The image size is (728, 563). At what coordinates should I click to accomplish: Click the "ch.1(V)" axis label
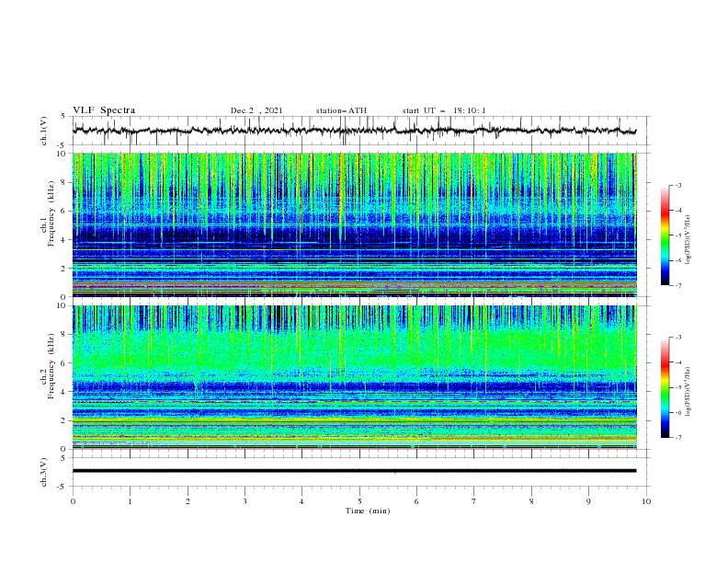(x=44, y=131)
